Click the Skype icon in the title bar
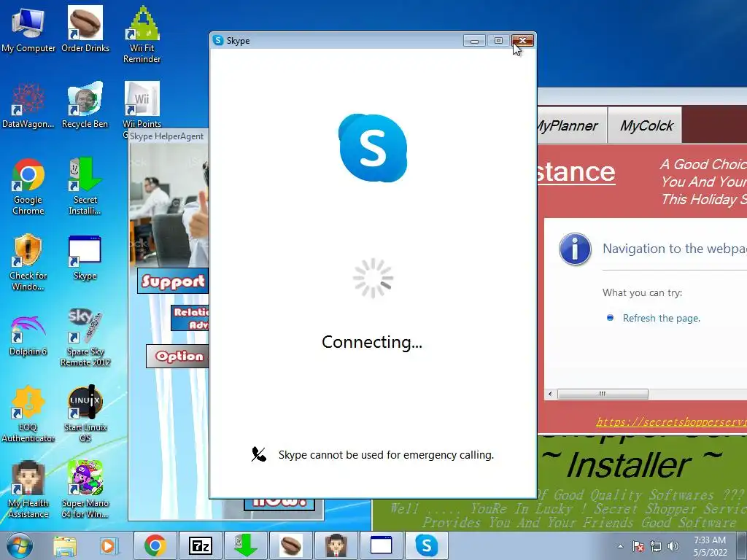Viewport: 747px width, 560px height. 218,41
